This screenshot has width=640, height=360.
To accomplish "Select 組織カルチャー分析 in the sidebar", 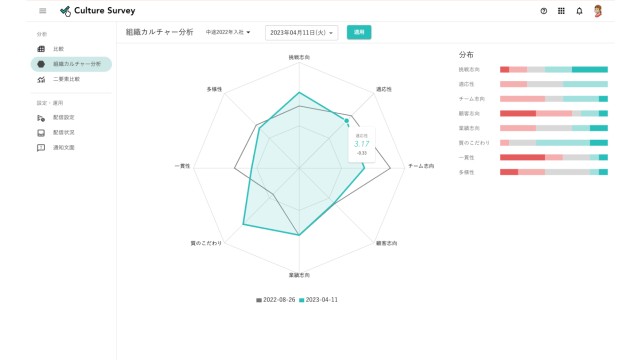I will click(x=71, y=64).
